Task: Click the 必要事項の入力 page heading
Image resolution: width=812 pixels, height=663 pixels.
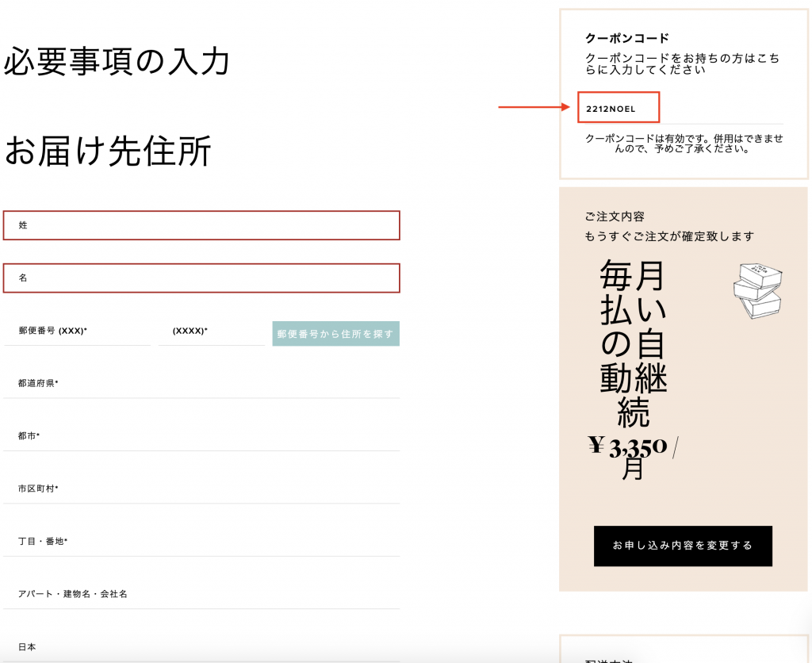Action: [x=117, y=62]
